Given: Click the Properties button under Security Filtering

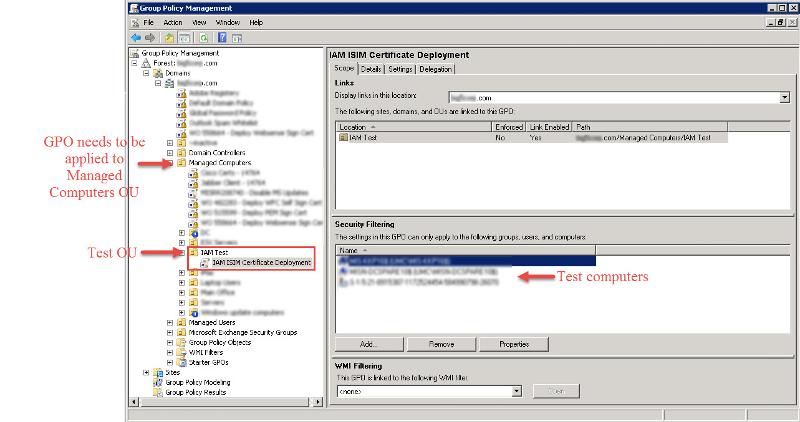Looking at the screenshot, I should (514, 344).
